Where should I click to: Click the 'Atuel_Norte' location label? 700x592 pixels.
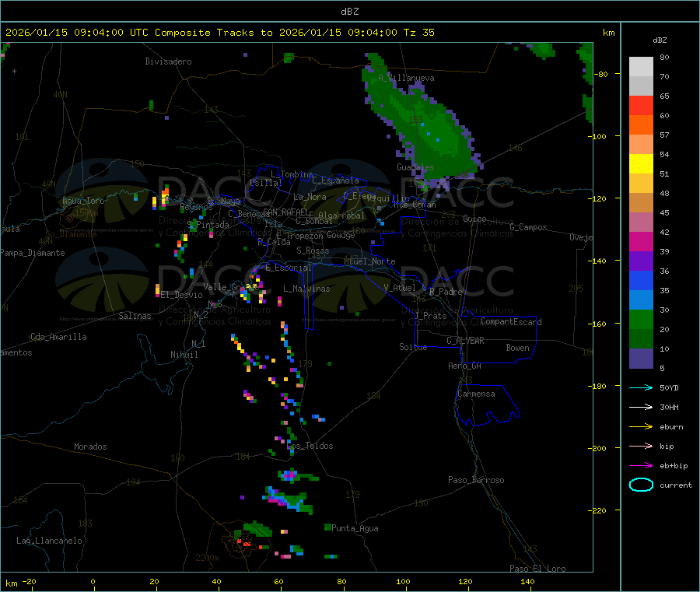pyautogui.click(x=369, y=261)
